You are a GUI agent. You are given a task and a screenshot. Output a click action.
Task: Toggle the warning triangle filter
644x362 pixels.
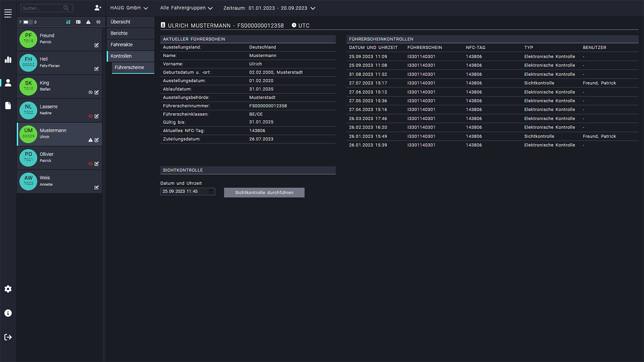[x=88, y=22]
